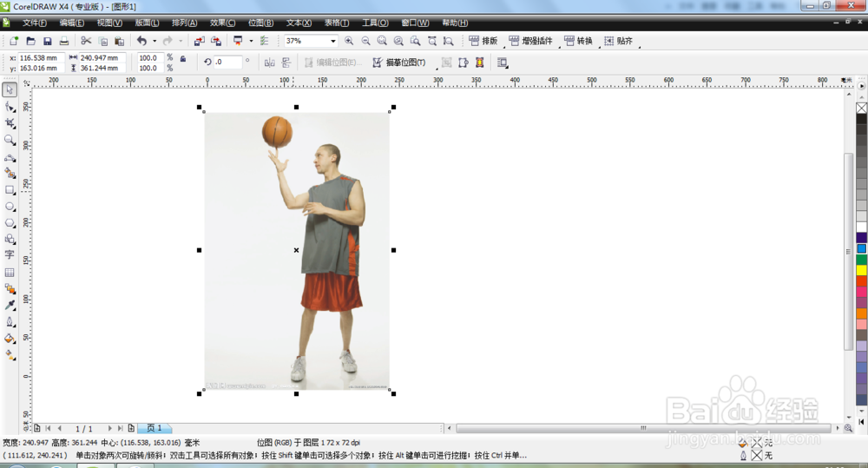Click the 排版 button
868x468 pixels.
(483, 41)
